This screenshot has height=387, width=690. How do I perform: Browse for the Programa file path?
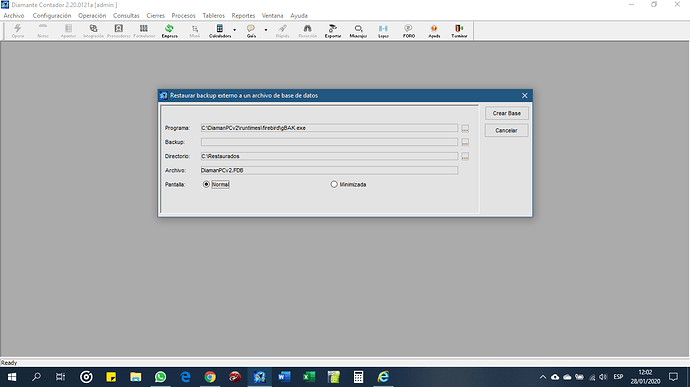pos(465,128)
